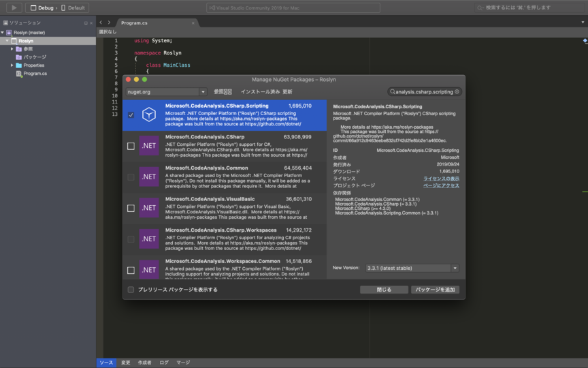Click the NuGet package search field
Screen dimensions: 588x368
[x=425, y=91]
